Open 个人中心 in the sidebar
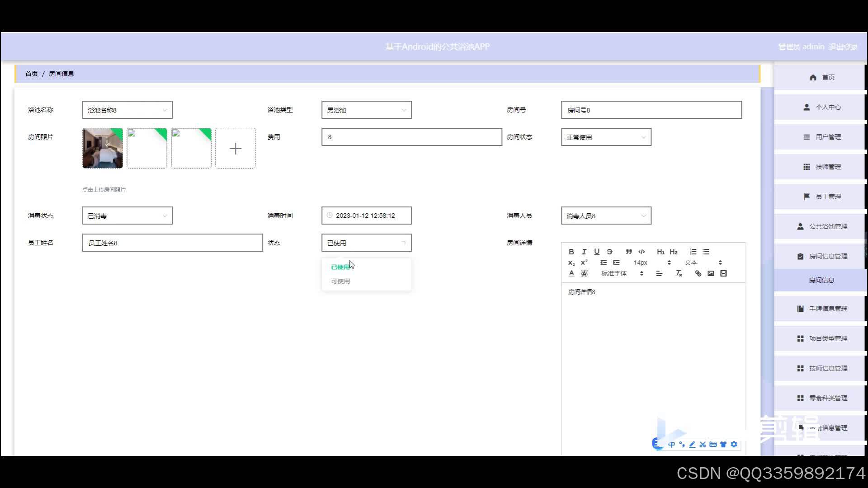This screenshot has width=868, height=488. pyautogui.click(x=820, y=107)
